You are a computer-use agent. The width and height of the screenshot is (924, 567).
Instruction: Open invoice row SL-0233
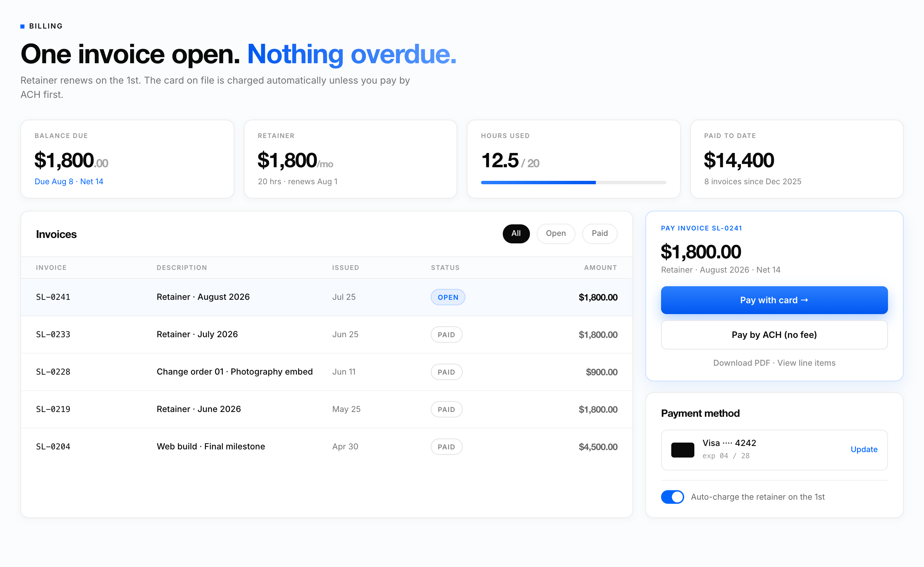click(x=326, y=334)
